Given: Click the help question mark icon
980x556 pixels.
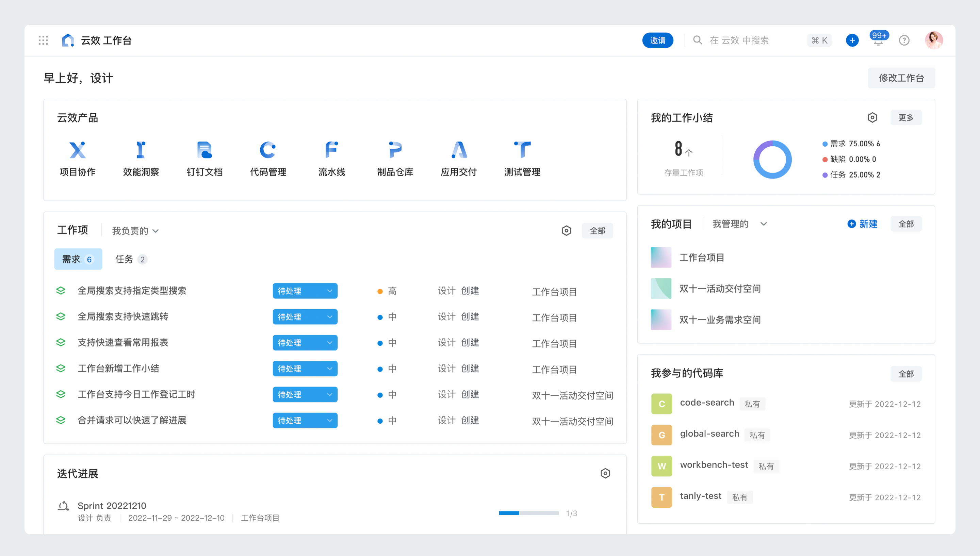Looking at the screenshot, I should coord(904,40).
